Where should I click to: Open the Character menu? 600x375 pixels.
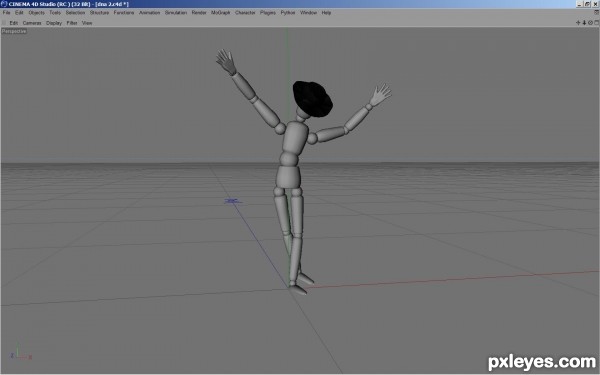coord(245,13)
